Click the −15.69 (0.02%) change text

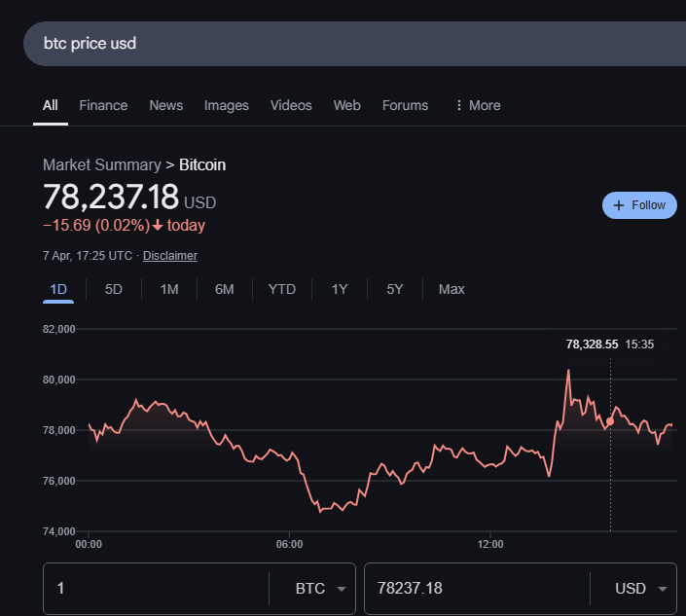coord(96,226)
